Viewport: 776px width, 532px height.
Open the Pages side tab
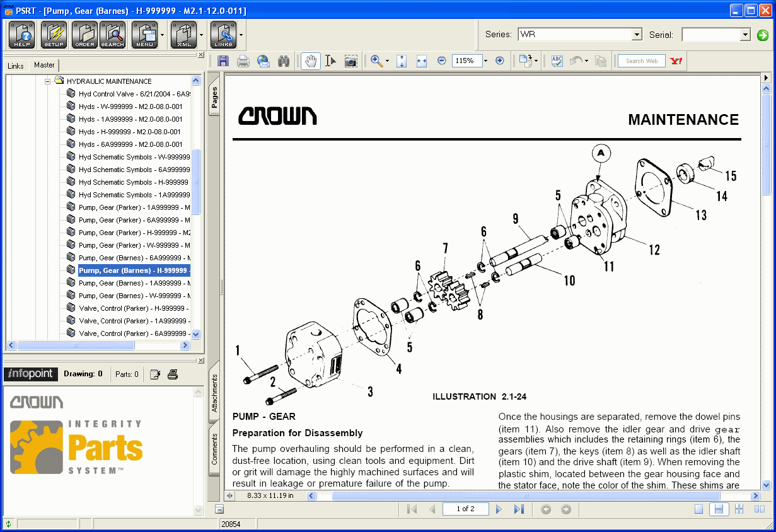pos(214,98)
